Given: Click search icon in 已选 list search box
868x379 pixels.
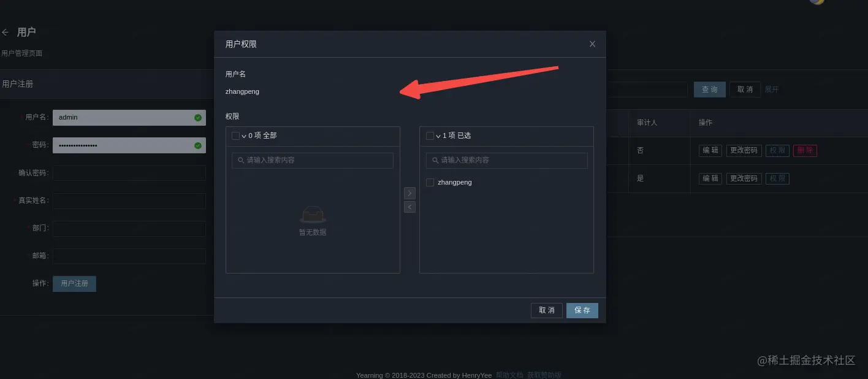Looking at the screenshot, I should pyautogui.click(x=436, y=160).
